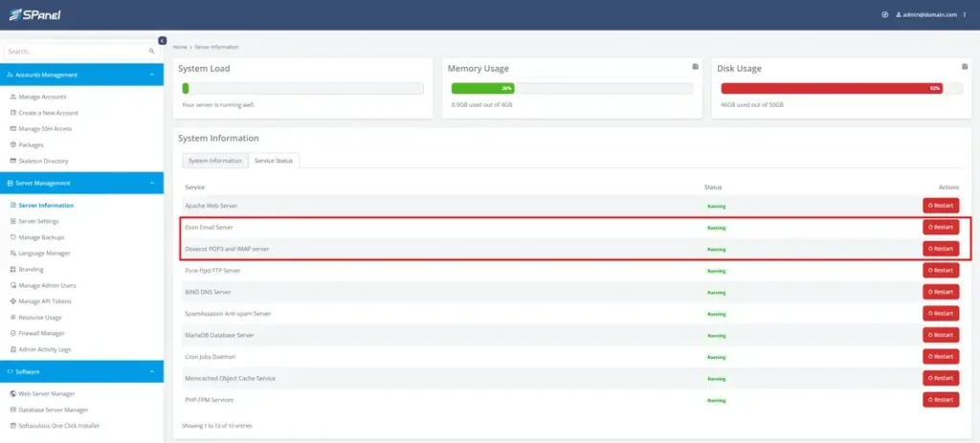This screenshot has width=980, height=443.
Task: Click the SPanel logo
Action: pyautogui.click(x=34, y=14)
